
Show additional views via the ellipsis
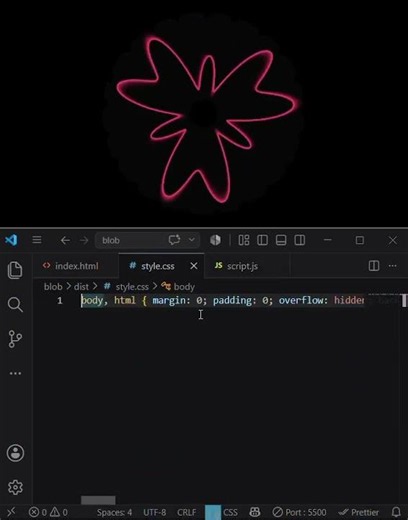[x=15, y=373]
